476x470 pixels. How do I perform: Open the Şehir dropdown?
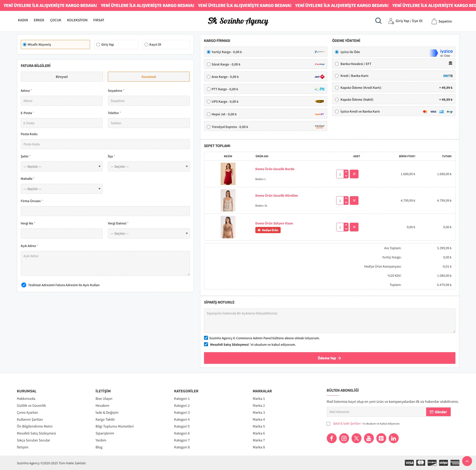(x=61, y=166)
